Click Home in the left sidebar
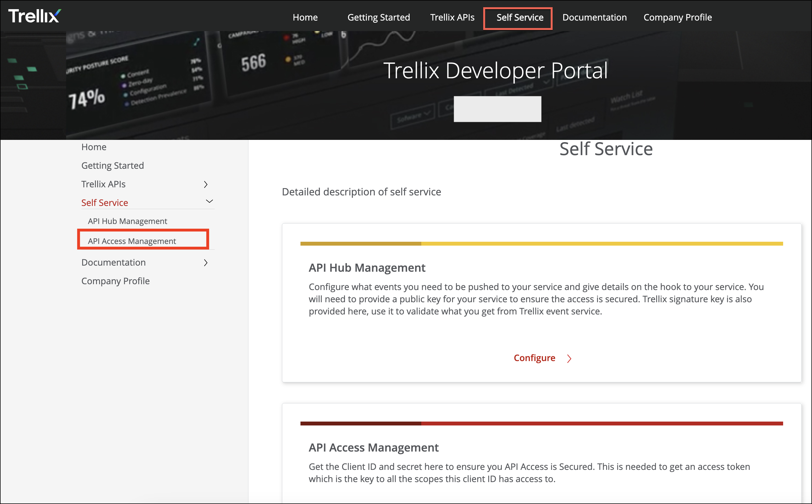Image resolution: width=812 pixels, height=504 pixels. [94, 147]
